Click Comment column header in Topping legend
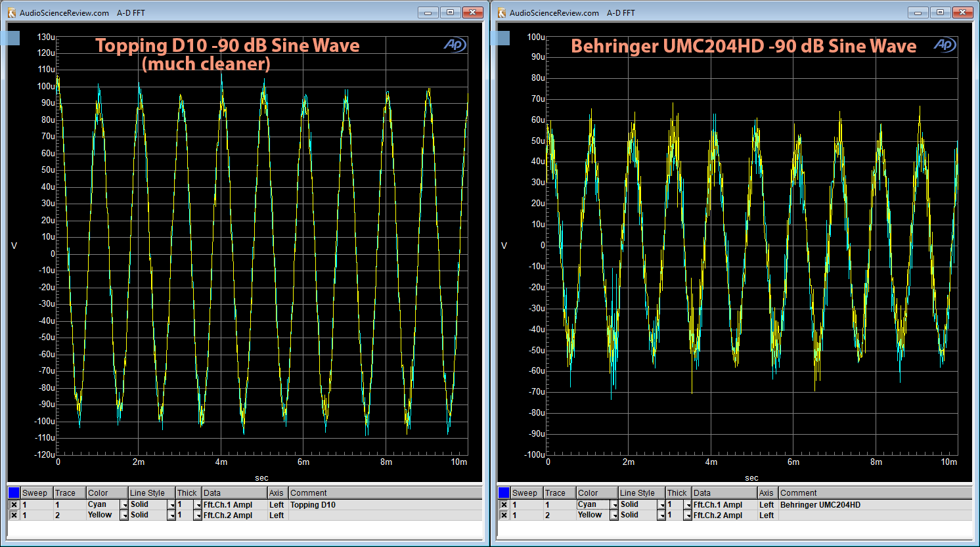980x547 pixels. coord(386,493)
